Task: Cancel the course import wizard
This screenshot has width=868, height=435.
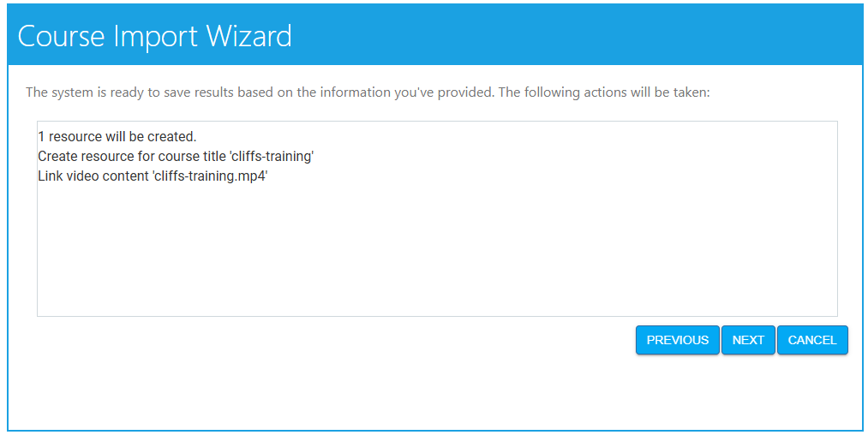Action: coord(811,340)
